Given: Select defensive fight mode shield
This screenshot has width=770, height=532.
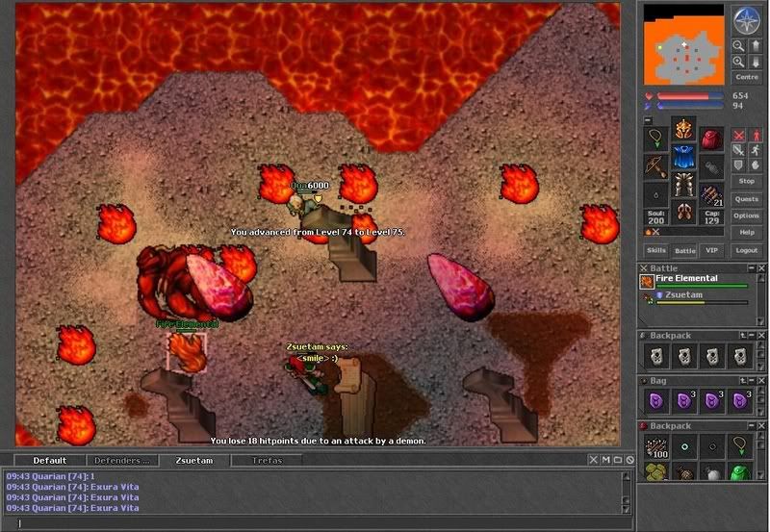Looking at the screenshot, I should tap(738, 165).
